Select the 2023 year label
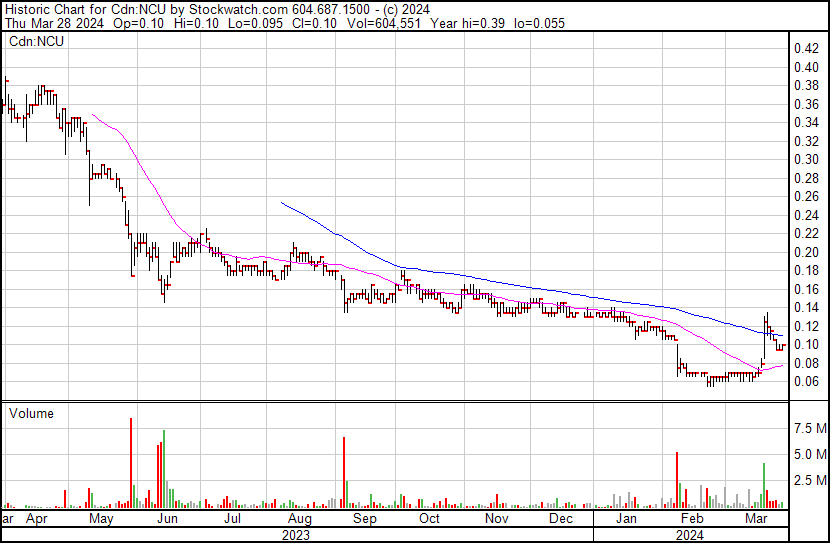Screen dimensions: 830x543 [295, 534]
